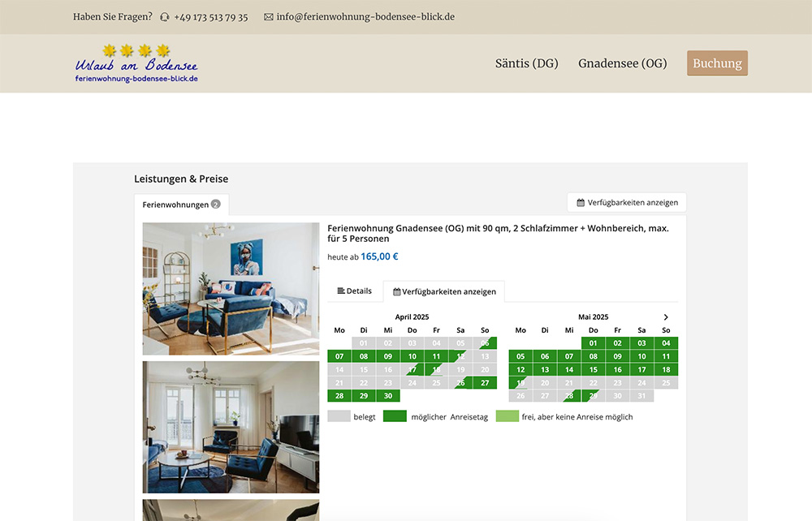Viewport: 812px width, 521px height.
Task: Pick May 01 as arrival date
Action: click(x=594, y=343)
